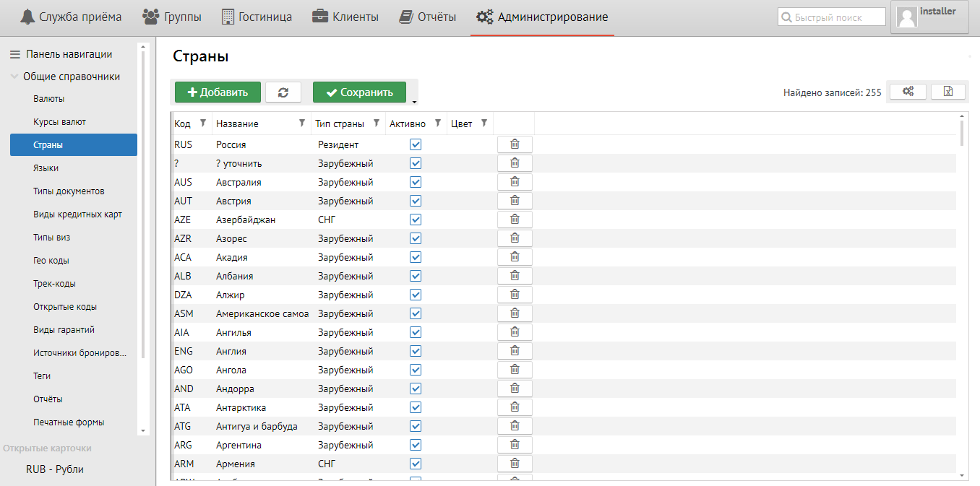The width and height of the screenshot is (980, 486).
Task: Delete the Азербайджан row using its trash icon
Action: click(x=515, y=220)
